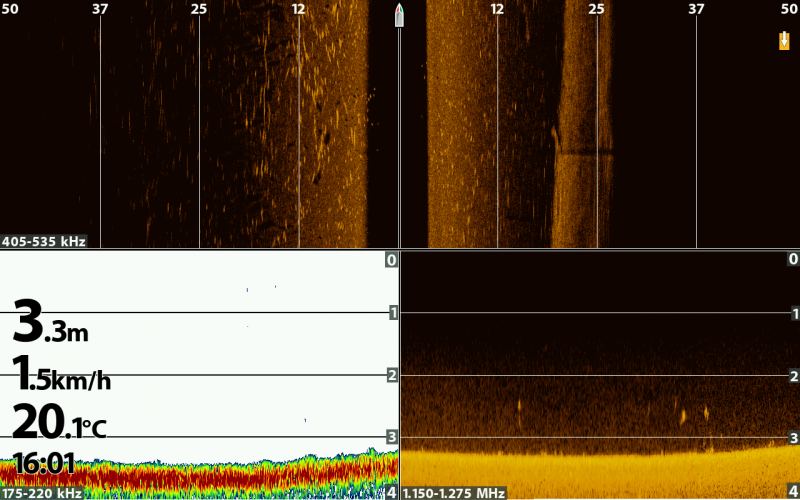Viewport: 800px width, 500px height.
Task: Select depth marker 2 in 2D sonar panel
Action: coord(392,375)
